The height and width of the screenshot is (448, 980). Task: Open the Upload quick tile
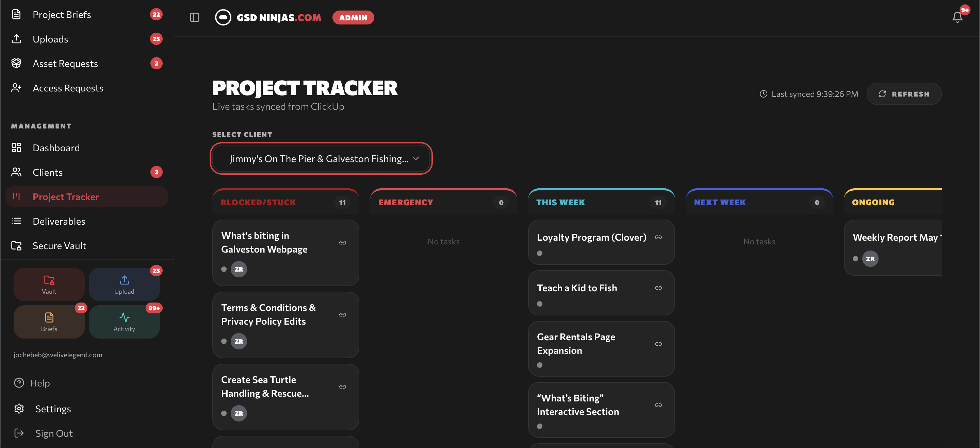tap(125, 284)
